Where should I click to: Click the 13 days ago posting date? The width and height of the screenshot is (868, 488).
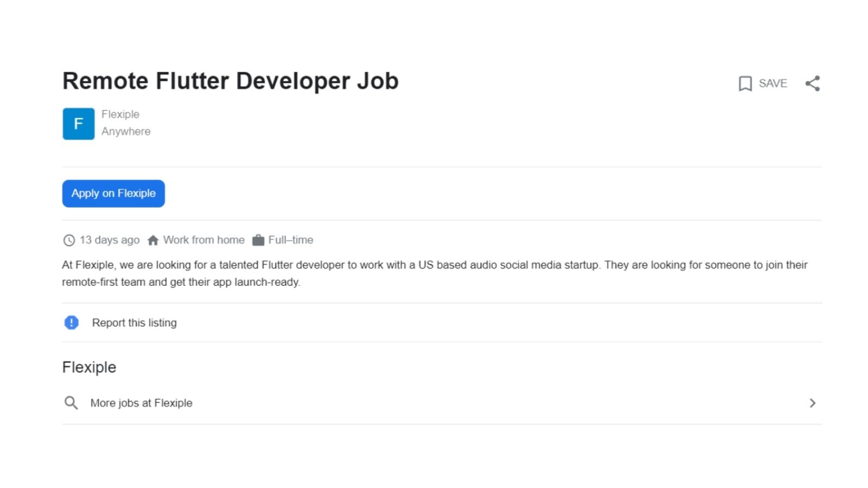pyautogui.click(x=110, y=240)
